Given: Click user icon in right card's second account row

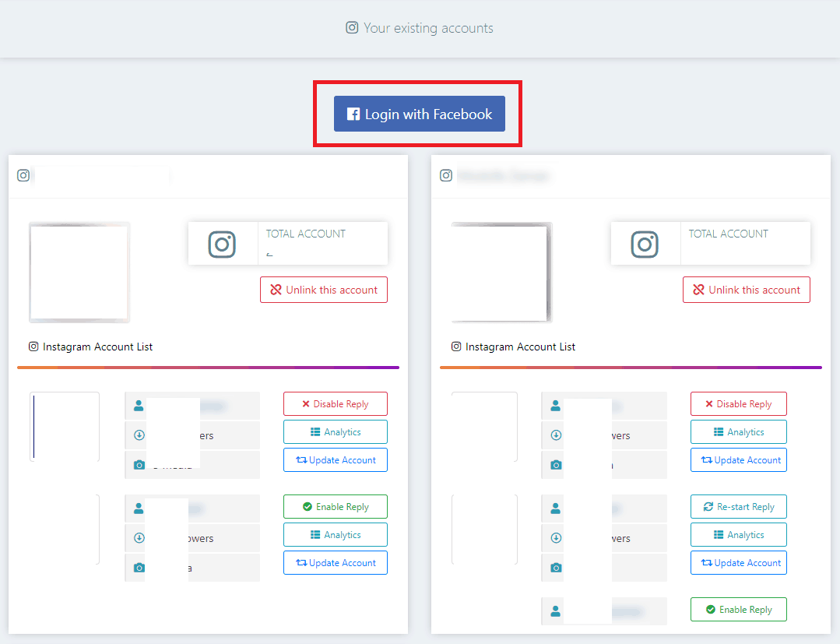Looking at the screenshot, I should (x=556, y=509).
